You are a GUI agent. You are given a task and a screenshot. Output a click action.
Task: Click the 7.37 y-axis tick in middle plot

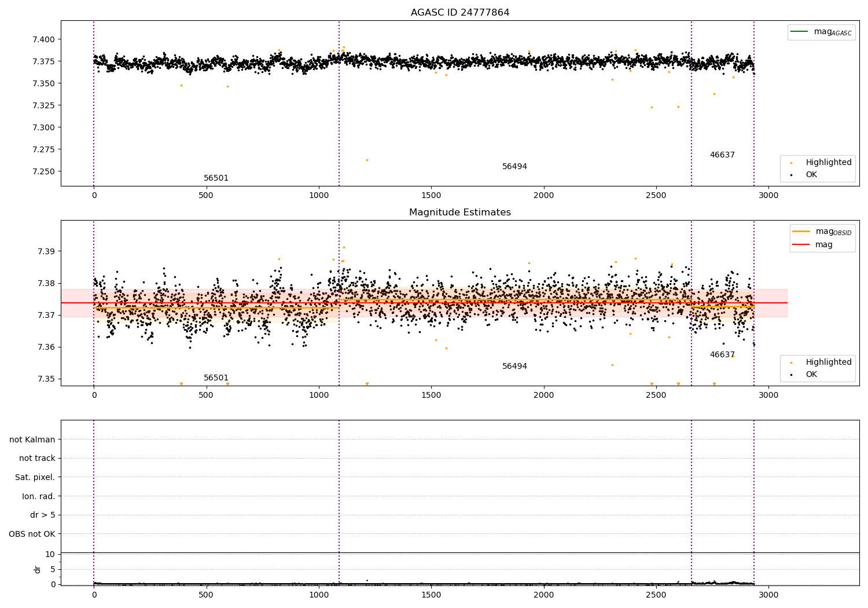[46, 315]
